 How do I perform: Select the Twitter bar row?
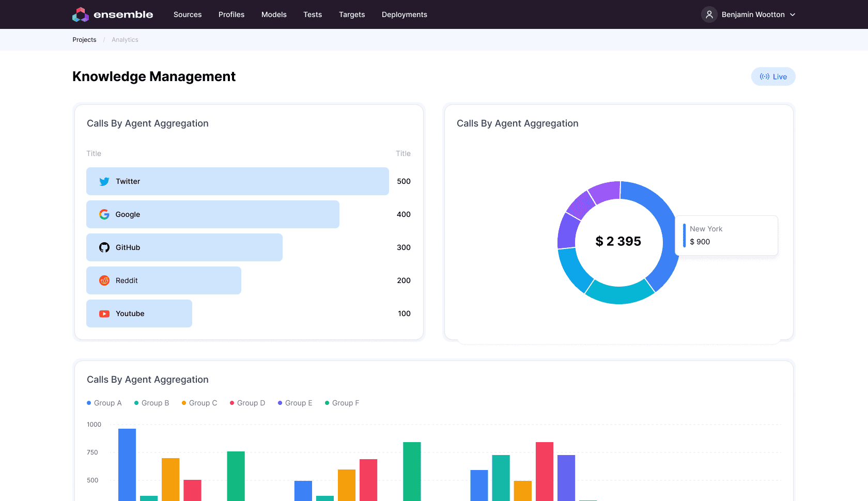238,181
